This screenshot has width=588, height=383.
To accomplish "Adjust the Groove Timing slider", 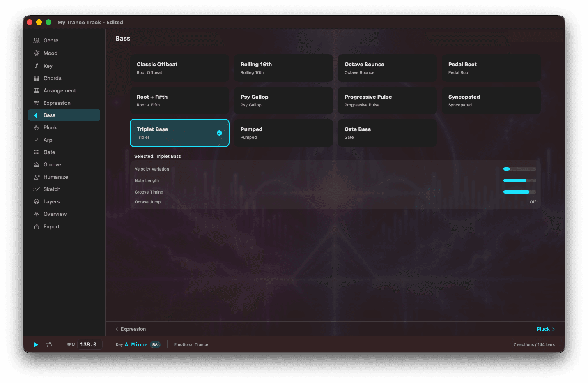I will tap(520, 192).
